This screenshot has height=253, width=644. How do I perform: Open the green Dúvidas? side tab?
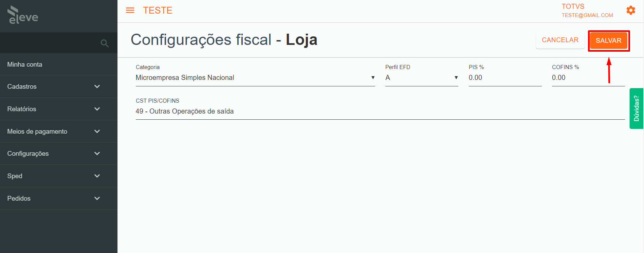point(637,108)
